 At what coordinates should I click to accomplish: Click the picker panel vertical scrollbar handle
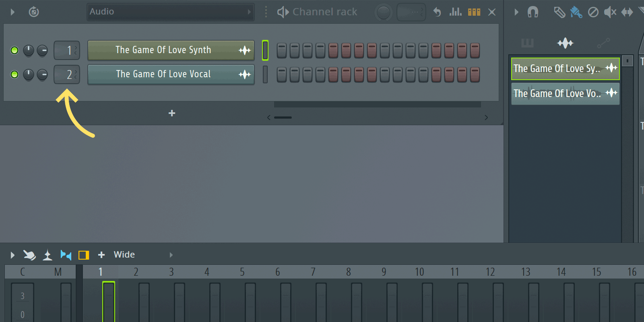(627, 61)
